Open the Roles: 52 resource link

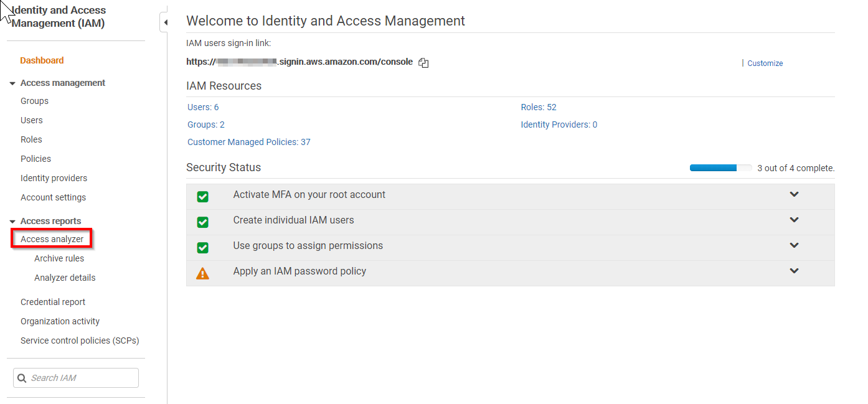(x=539, y=107)
